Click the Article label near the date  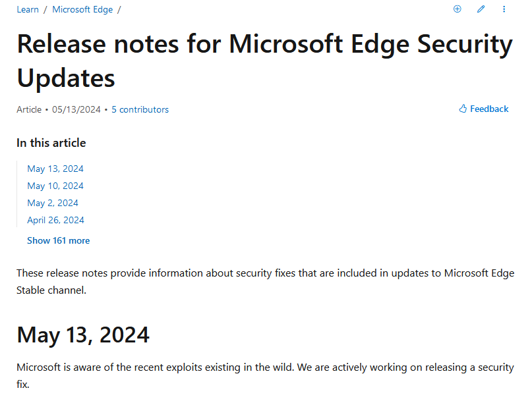click(x=29, y=109)
